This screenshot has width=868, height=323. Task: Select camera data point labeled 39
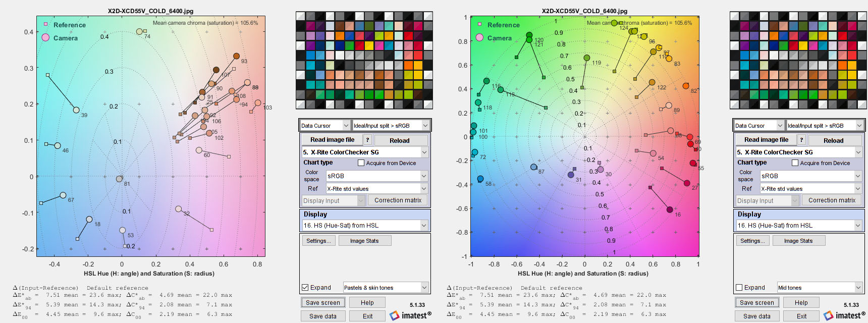click(x=76, y=110)
